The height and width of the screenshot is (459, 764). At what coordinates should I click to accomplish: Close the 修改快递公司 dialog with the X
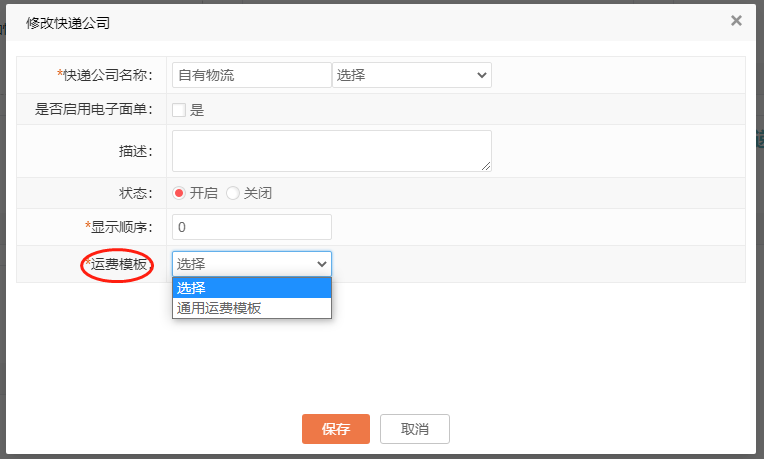click(736, 20)
